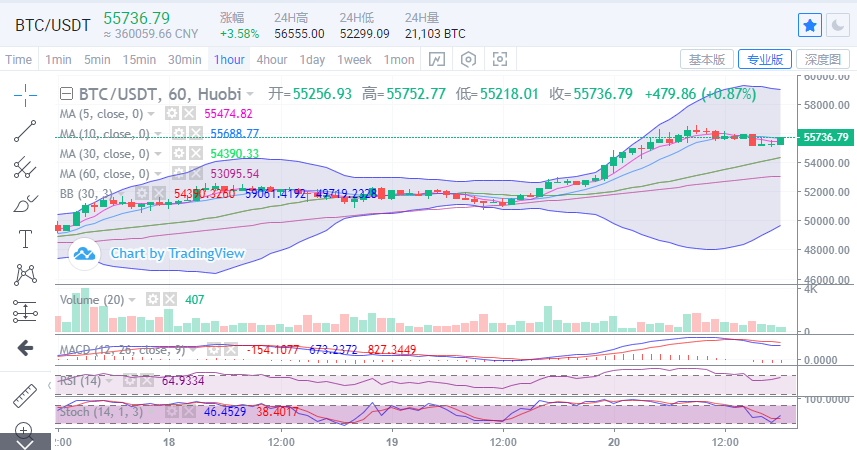
Task: Open MA (5, close, 0) dropdown arrow
Action: pos(151,114)
